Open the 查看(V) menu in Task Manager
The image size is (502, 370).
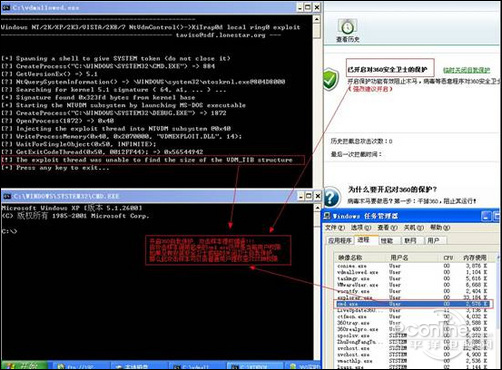pos(387,228)
